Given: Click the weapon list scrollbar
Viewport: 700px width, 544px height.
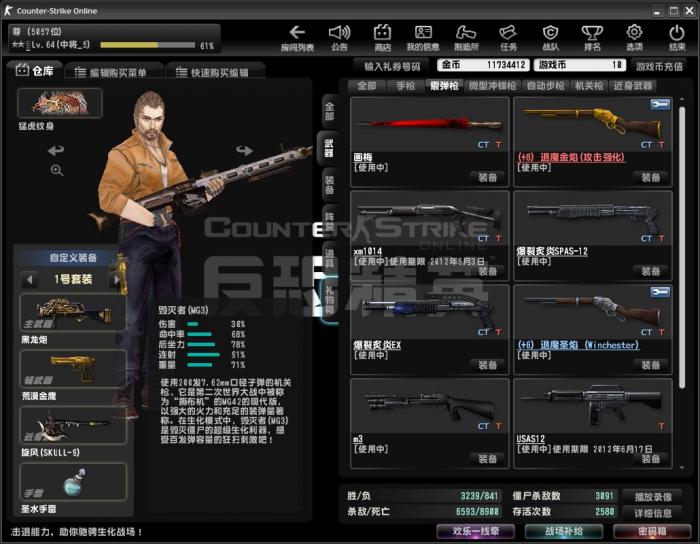Looking at the screenshot, I should click(x=682, y=248).
